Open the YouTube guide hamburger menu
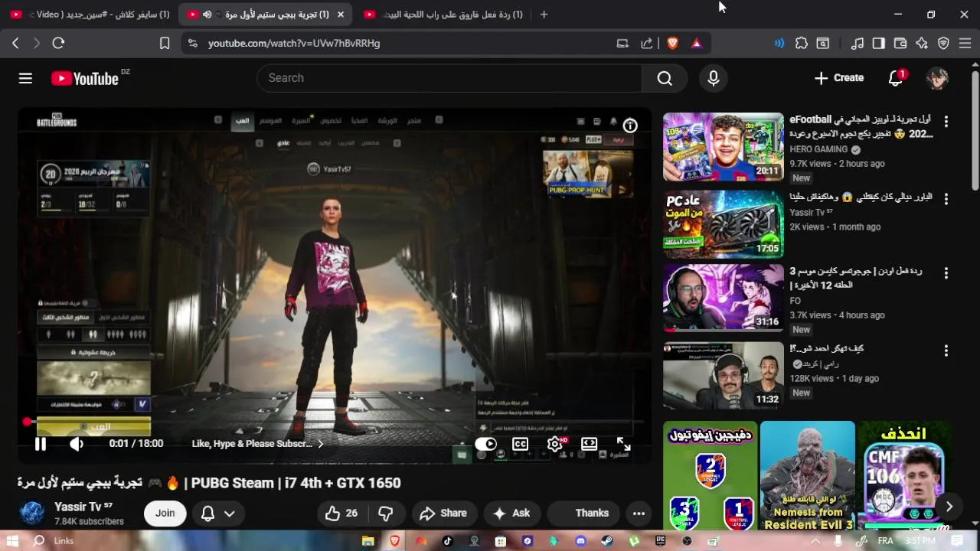 pyautogui.click(x=25, y=78)
